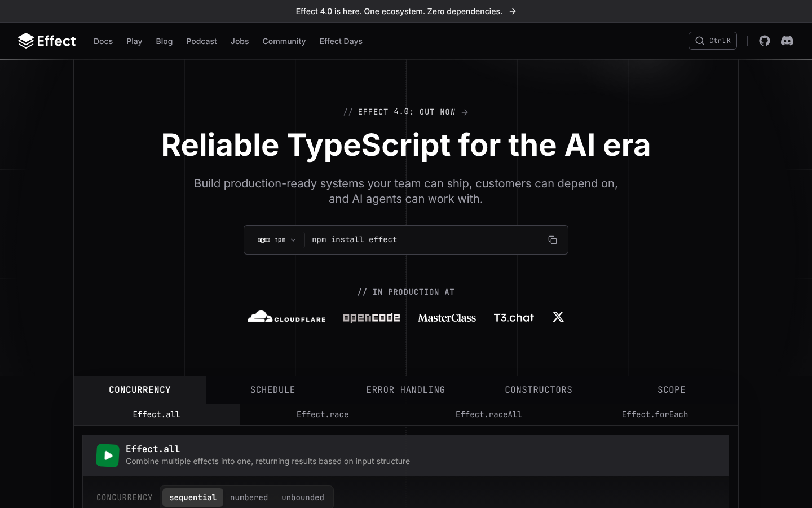812x508 pixels.
Task: Open the Docs navigation link
Action: coord(103,41)
